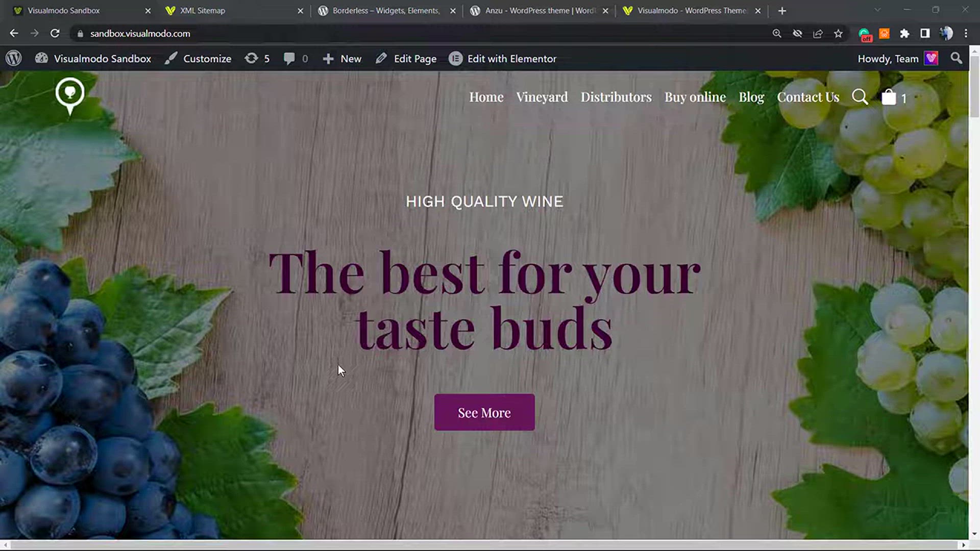Click the 'The best for your taste buds' headline

click(x=484, y=301)
